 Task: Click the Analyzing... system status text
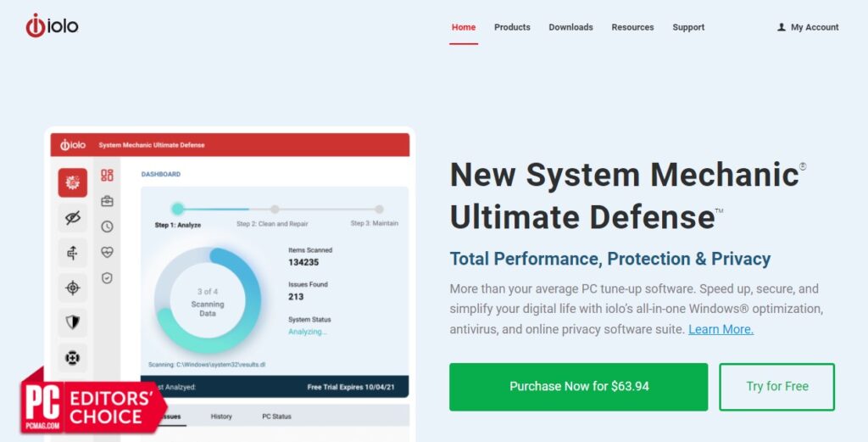tap(308, 332)
